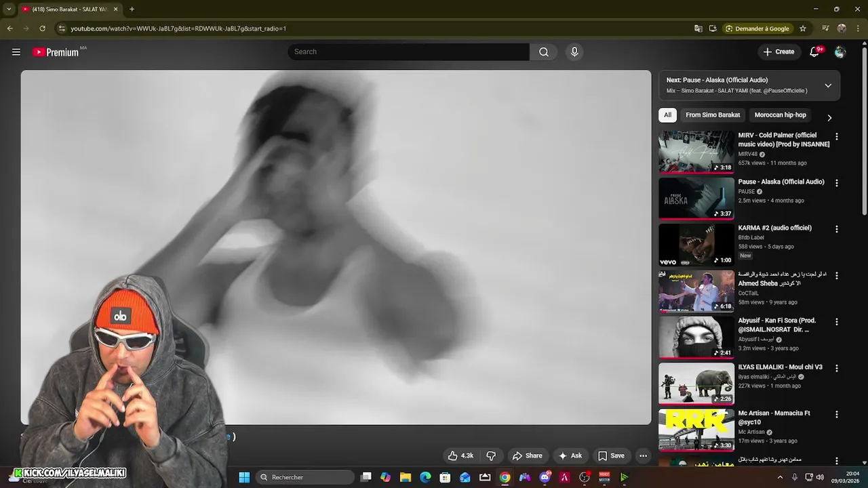
Task: Open Mc Artisan RRR thumbnail
Action: pos(696,430)
